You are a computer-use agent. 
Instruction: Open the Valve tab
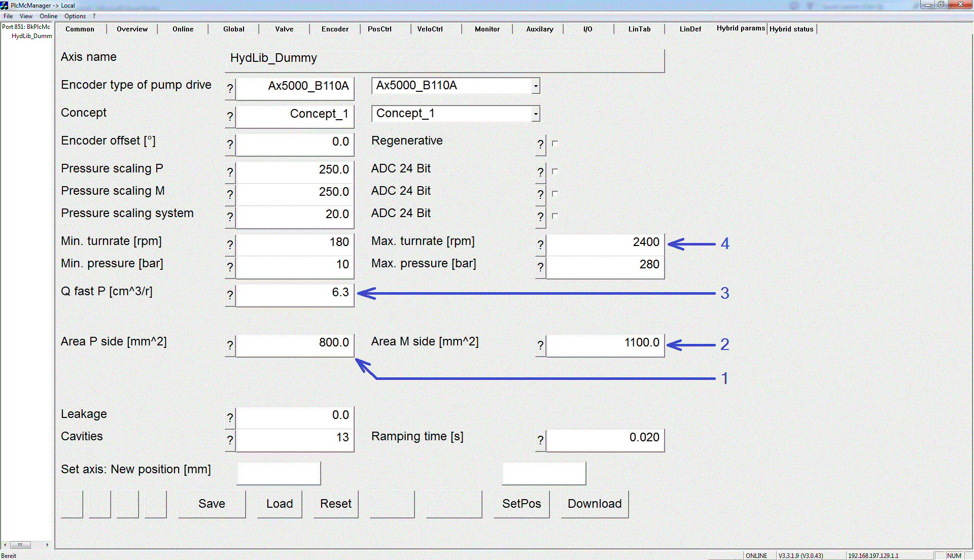tap(284, 29)
